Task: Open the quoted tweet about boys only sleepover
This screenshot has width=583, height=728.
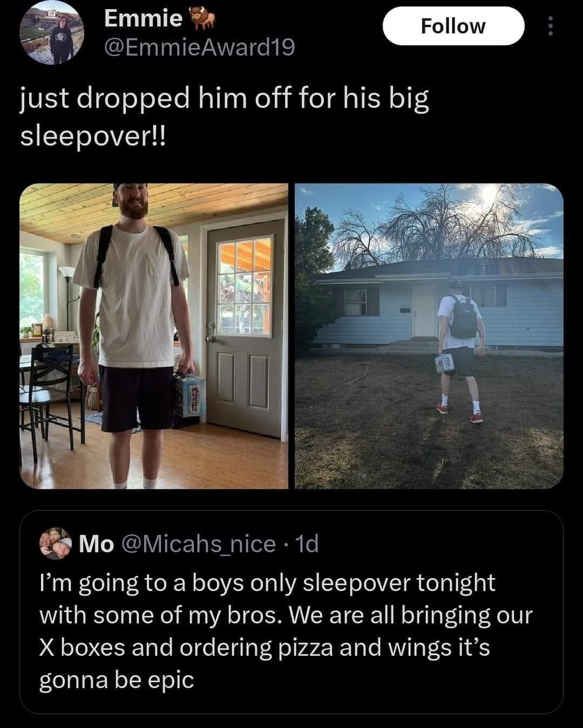Action: tap(291, 612)
